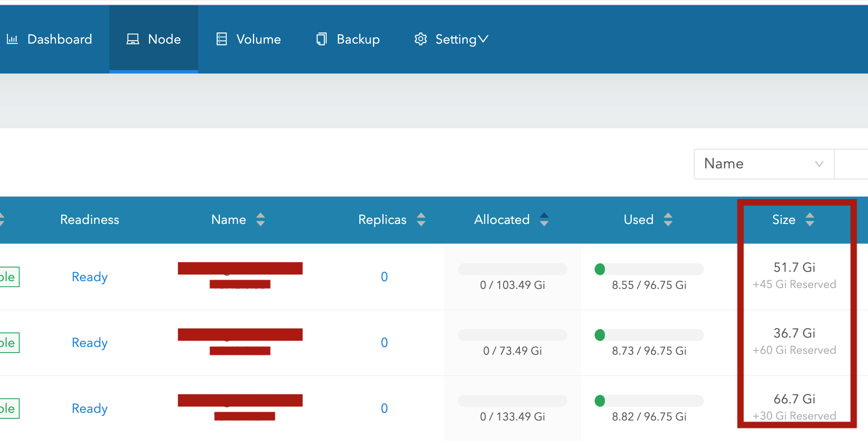Switch to the Volume tab

248,39
